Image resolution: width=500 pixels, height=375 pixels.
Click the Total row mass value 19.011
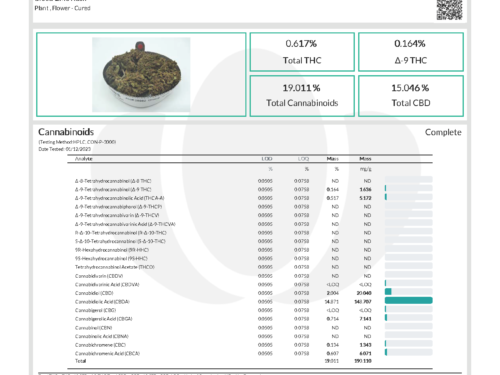pyautogui.click(x=332, y=361)
